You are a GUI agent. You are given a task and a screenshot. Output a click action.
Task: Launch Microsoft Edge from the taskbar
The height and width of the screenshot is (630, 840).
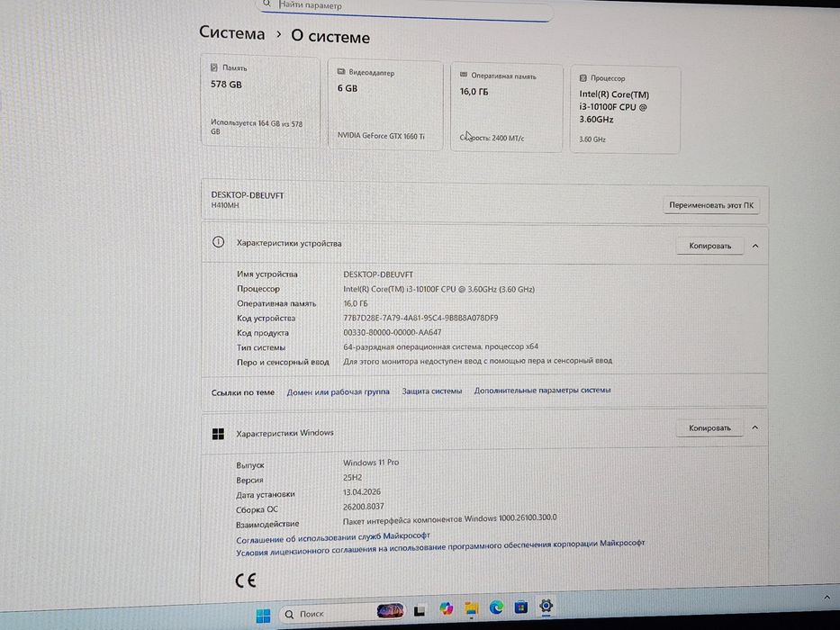tap(497, 607)
